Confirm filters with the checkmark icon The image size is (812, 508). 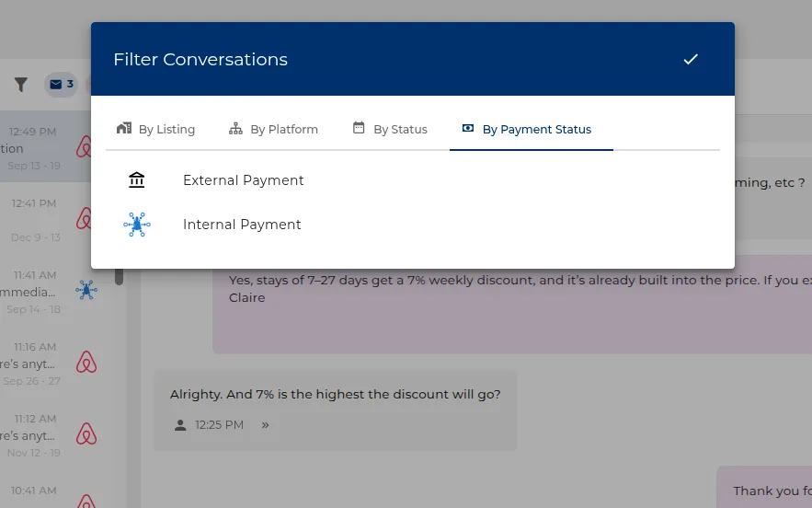(691, 59)
